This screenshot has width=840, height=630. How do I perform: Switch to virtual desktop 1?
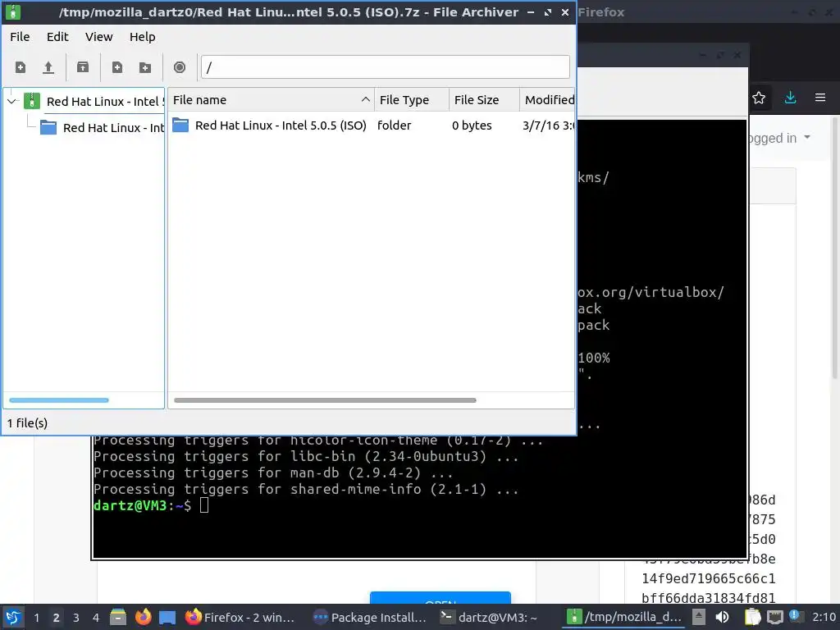(x=36, y=618)
